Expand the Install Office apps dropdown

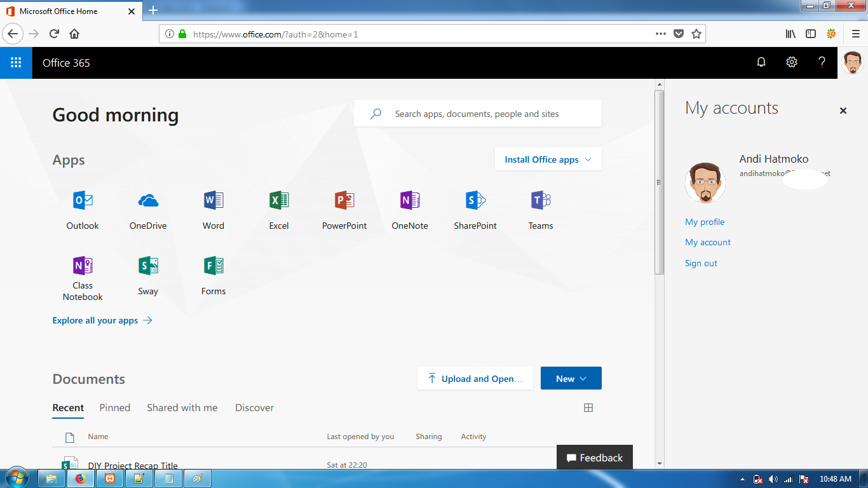[548, 159]
